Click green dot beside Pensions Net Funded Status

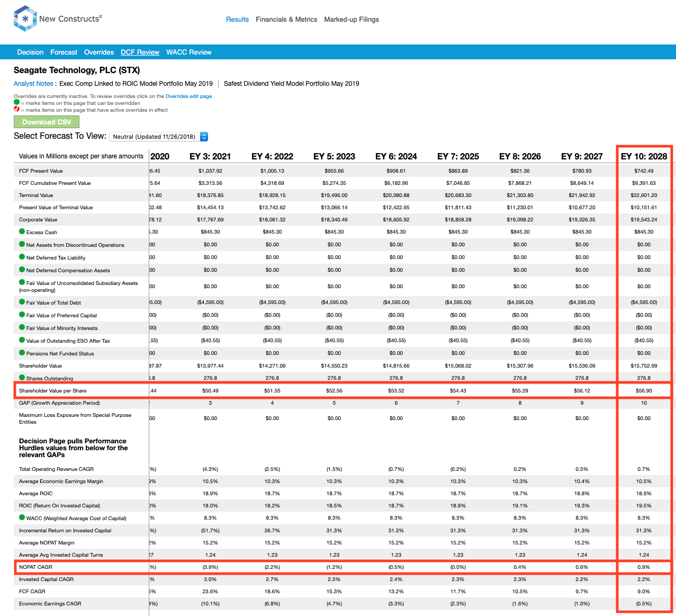coord(22,353)
